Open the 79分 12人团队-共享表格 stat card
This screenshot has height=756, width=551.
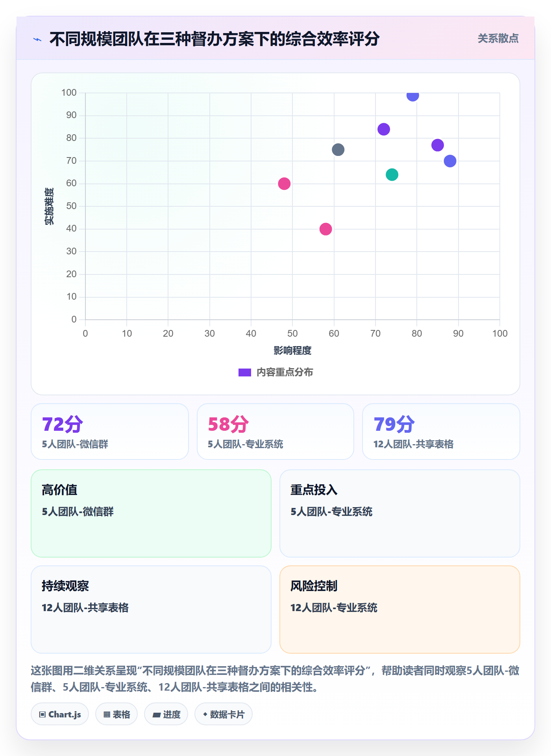tap(441, 432)
